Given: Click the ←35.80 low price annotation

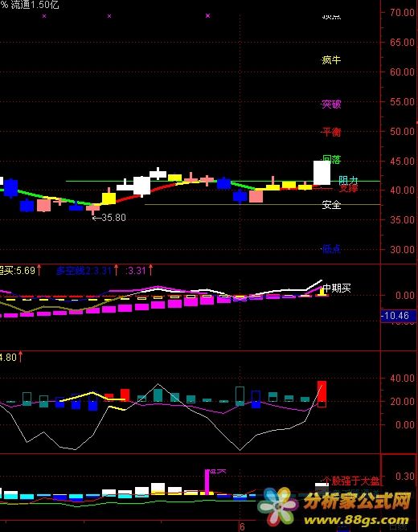Looking at the screenshot, I should [x=109, y=218].
